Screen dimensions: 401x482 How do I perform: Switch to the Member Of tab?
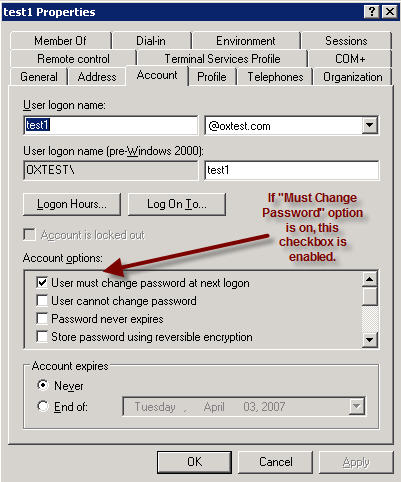[60, 41]
